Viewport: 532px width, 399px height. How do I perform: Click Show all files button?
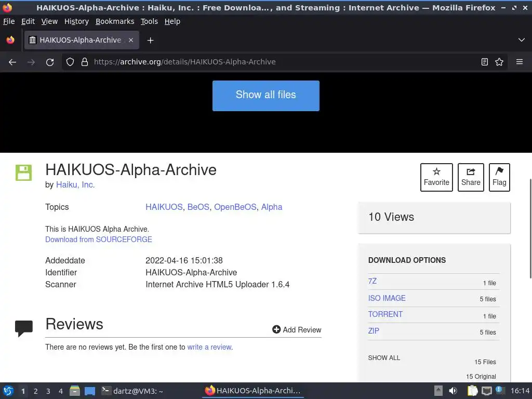265,96
